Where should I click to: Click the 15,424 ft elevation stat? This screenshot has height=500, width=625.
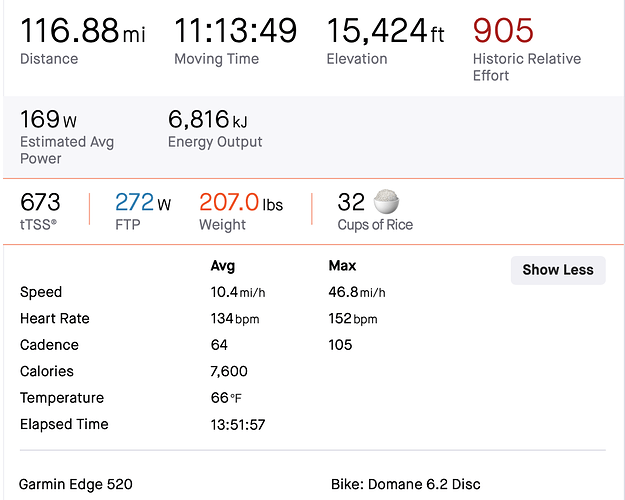coord(385,30)
